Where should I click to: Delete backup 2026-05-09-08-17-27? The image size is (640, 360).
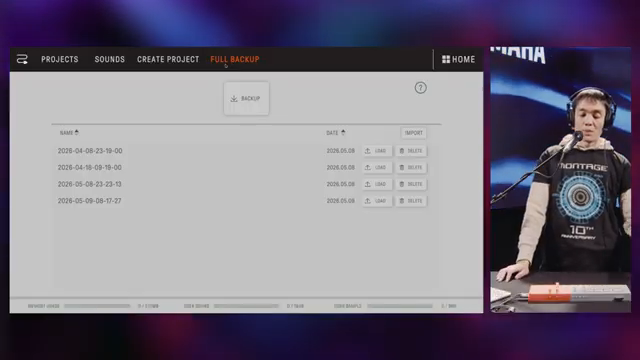click(411, 201)
